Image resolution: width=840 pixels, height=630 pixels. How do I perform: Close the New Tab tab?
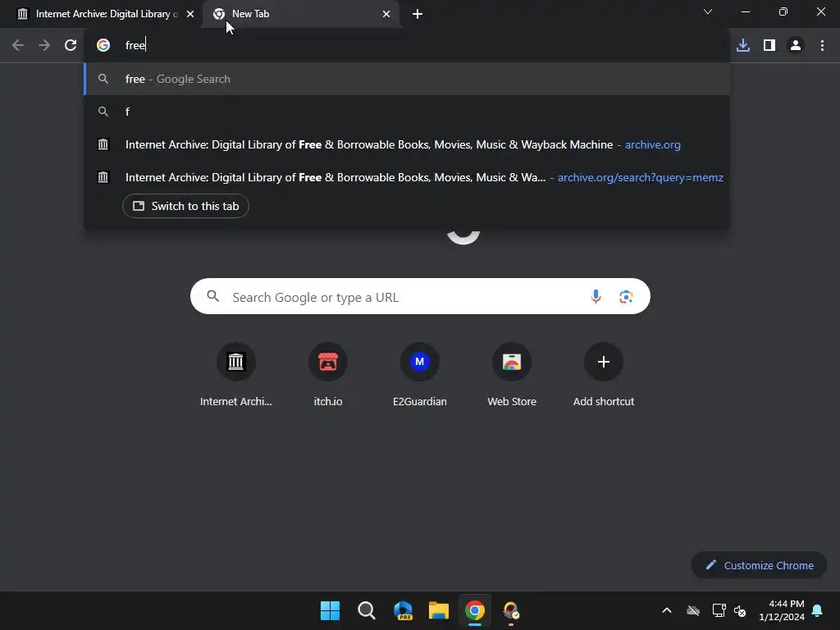(386, 15)
